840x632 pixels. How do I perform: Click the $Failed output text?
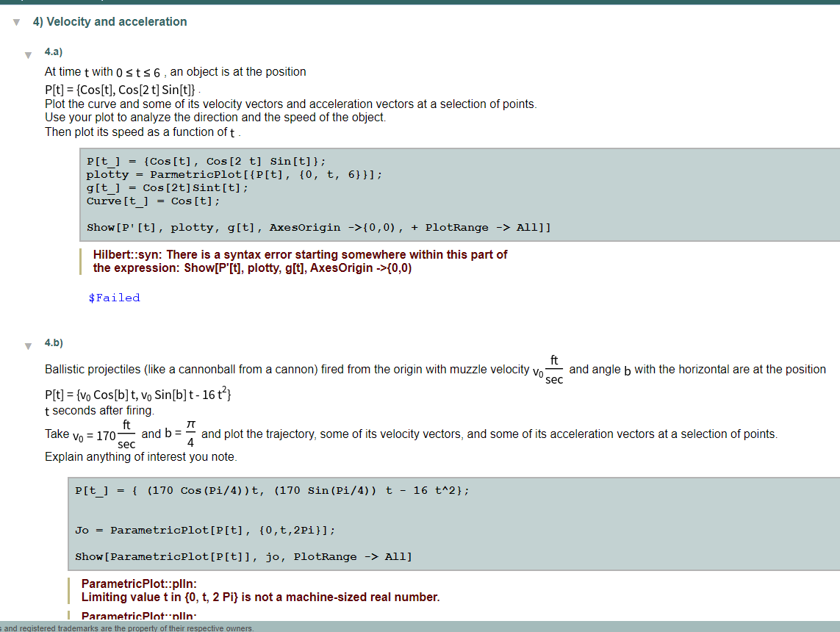click(114, 297)
